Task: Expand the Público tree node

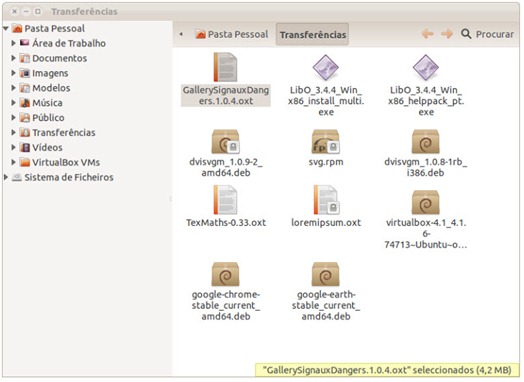Action: tap(13, 117)
